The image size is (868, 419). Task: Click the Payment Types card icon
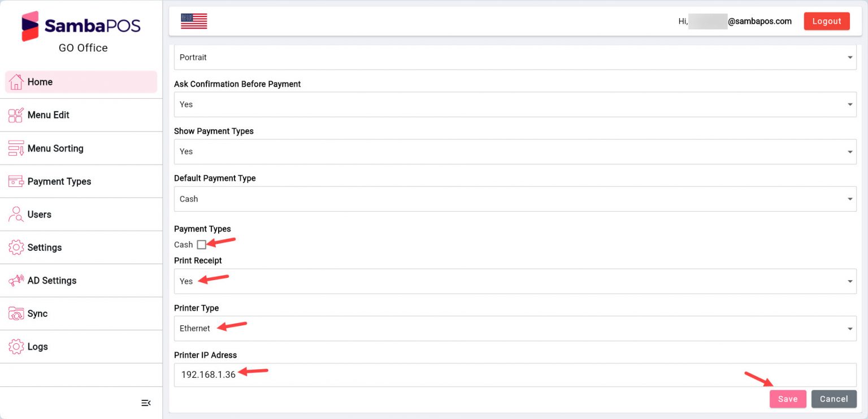point(16,181)
